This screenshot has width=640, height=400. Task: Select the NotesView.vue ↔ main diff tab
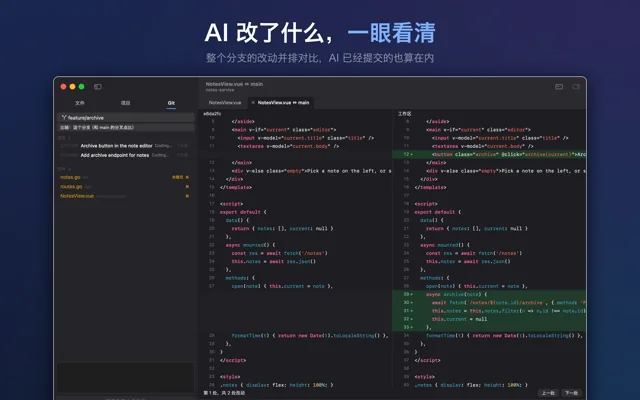click(x=283, y=102)
